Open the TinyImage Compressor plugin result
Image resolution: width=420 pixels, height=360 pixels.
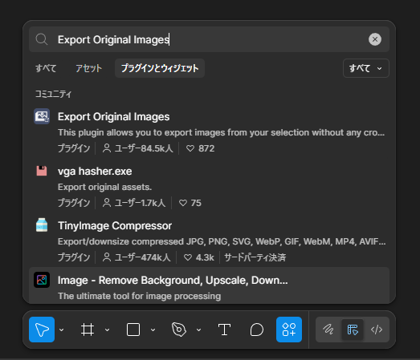click(x=209, y=241)
